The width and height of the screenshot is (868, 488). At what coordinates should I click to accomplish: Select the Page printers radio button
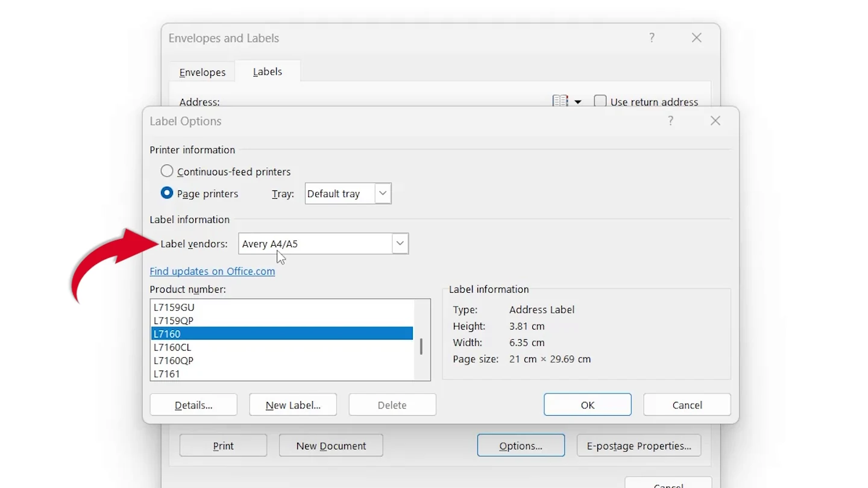pos(167,193)
